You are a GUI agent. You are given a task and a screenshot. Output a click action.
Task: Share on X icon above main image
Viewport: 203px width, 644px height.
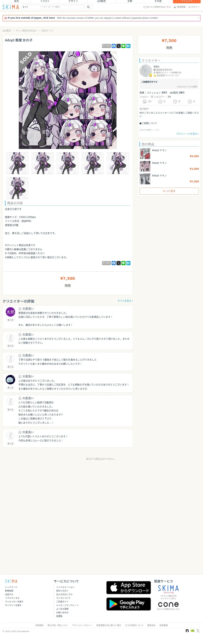119,46
